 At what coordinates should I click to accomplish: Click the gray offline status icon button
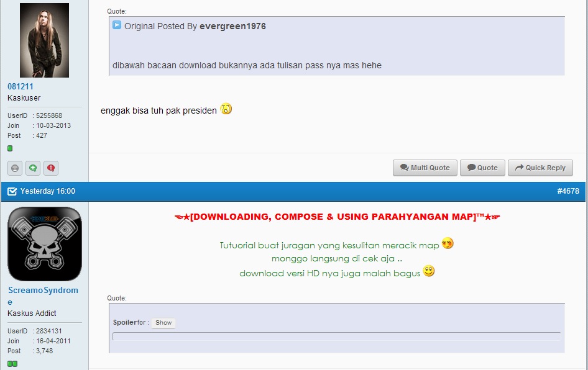pyautogui.click(x=16, y=168)
